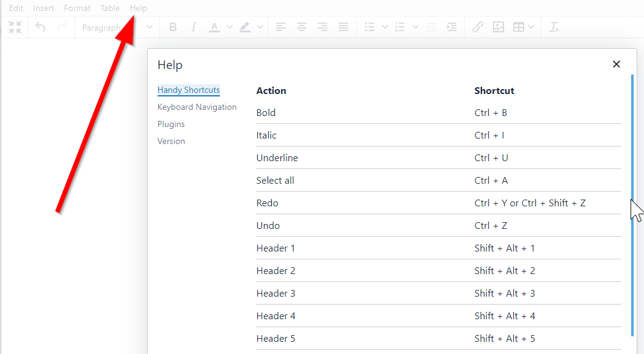Switch to Keyboard Navigation tab
Screen dimensions: 644x354
(197, 107)
